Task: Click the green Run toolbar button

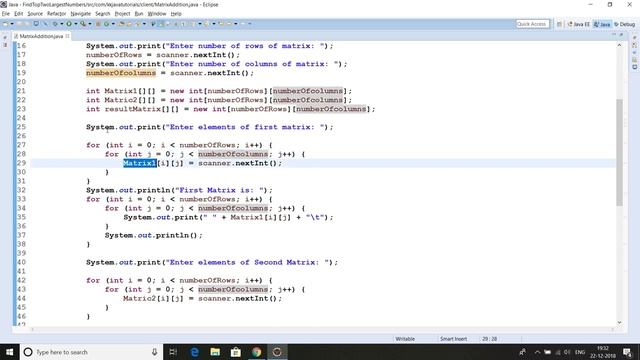Action: (69, 24)
